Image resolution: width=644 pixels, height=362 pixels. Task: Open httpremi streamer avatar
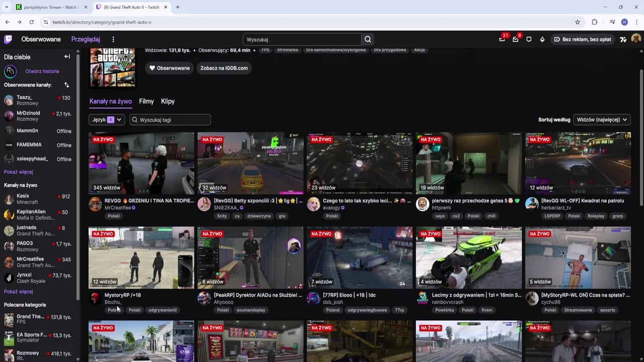click(x=422, y=204)
